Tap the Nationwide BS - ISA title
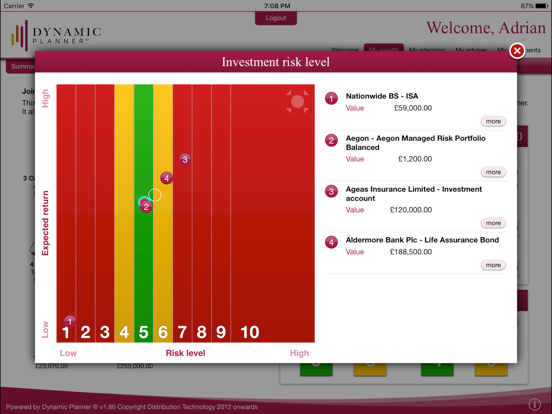This screenshot has width=552, height=414. (x=382, y=96)
